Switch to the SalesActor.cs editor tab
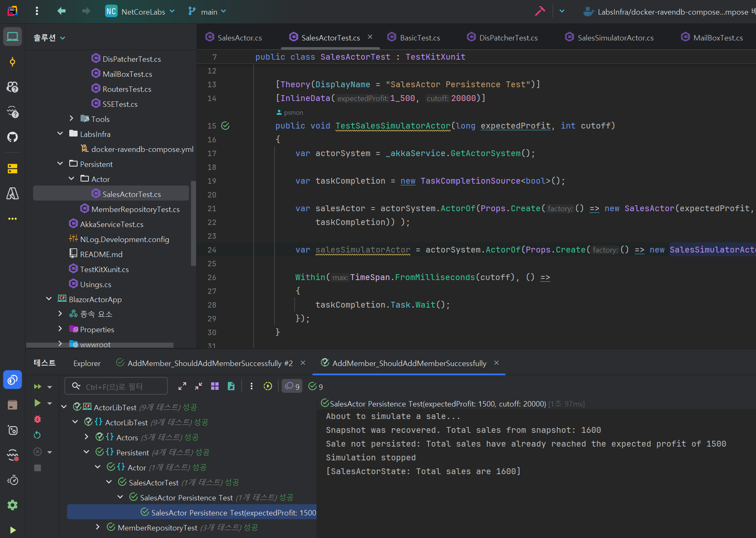 click(x=239, y=38)
